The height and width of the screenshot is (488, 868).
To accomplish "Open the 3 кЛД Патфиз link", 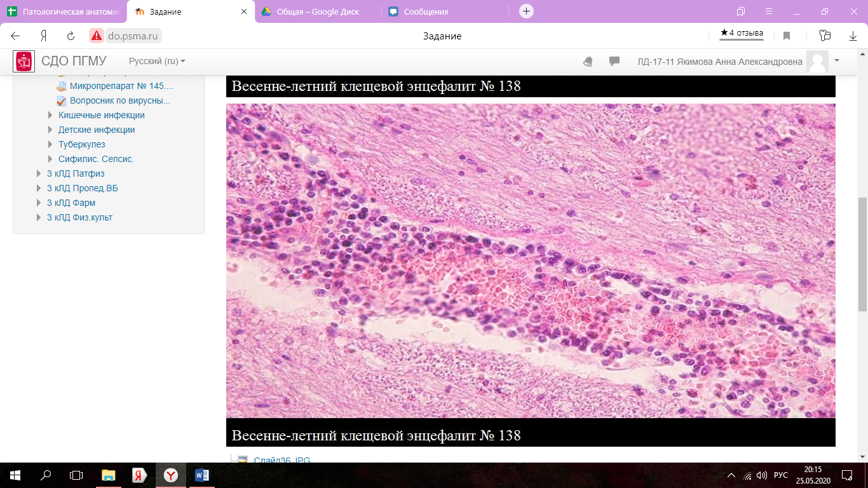I will [x=76, y=173].
